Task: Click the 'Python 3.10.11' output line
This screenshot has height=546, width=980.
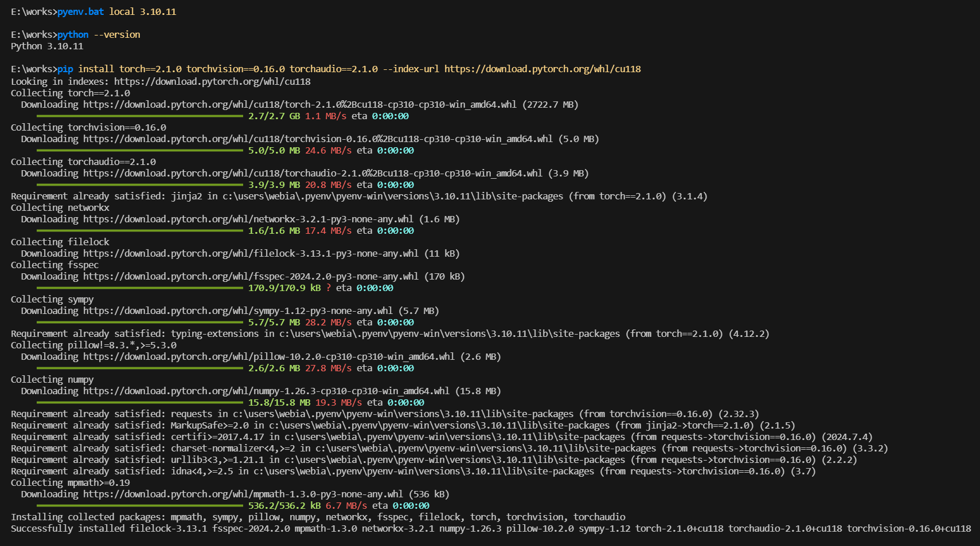Action: [x=47, y=46]
